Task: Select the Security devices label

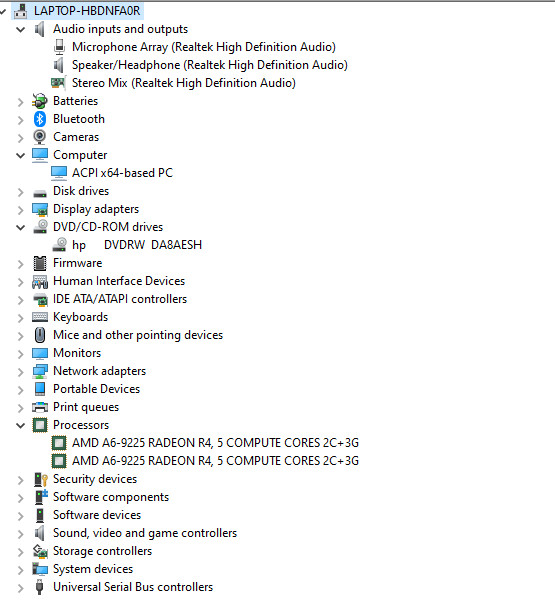Action: tap(95, 479)
